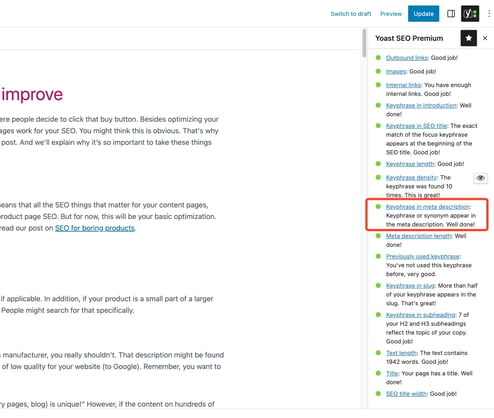Screen dimensions: 494x418
Task: Select Switch to draft
Action: coord(351,14)
